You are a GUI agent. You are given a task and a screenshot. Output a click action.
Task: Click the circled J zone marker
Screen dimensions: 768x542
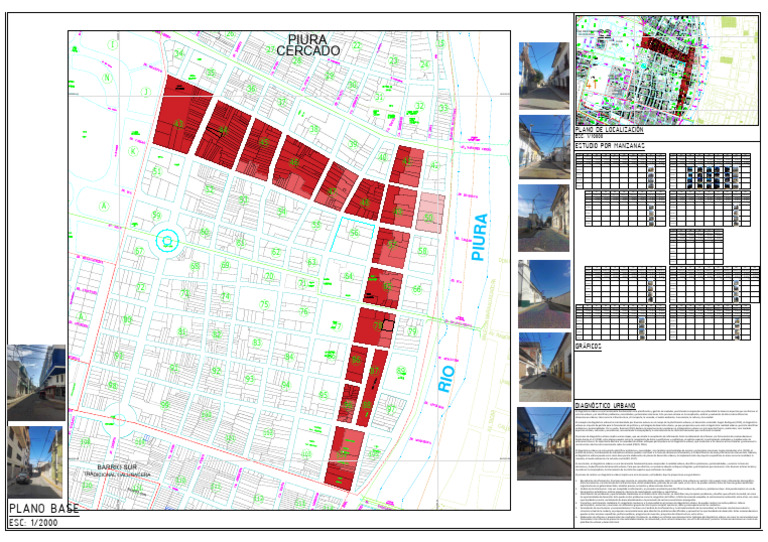pos(146,92)
